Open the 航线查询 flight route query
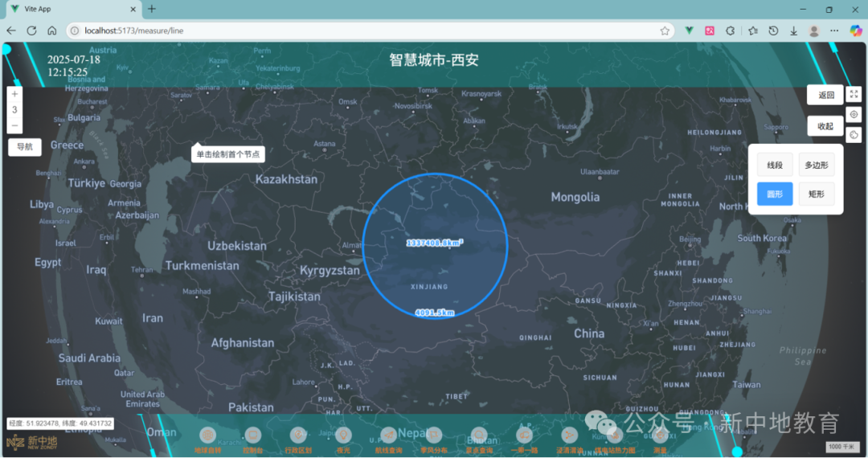This screenshot has height=458, width=868. (388, 436)
